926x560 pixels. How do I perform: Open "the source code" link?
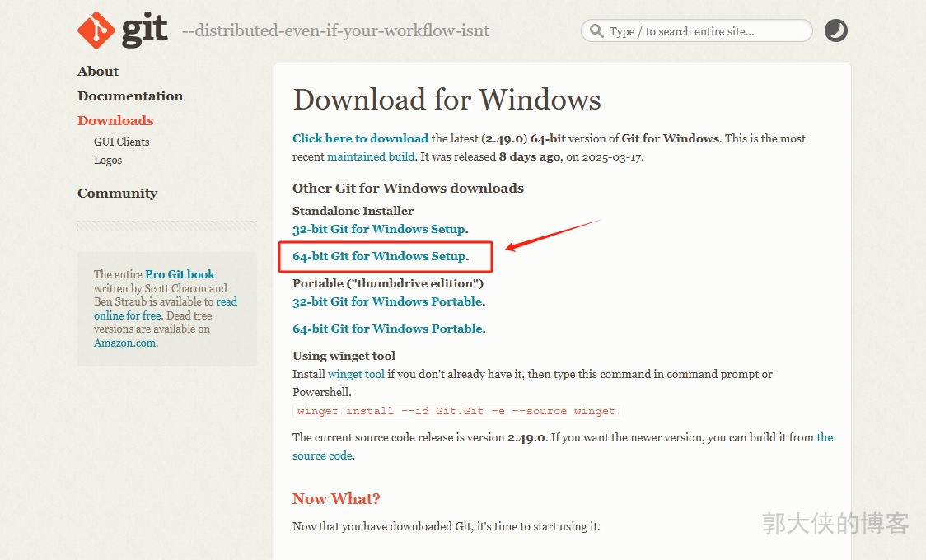pyautogui.click(x=563, y=446)
